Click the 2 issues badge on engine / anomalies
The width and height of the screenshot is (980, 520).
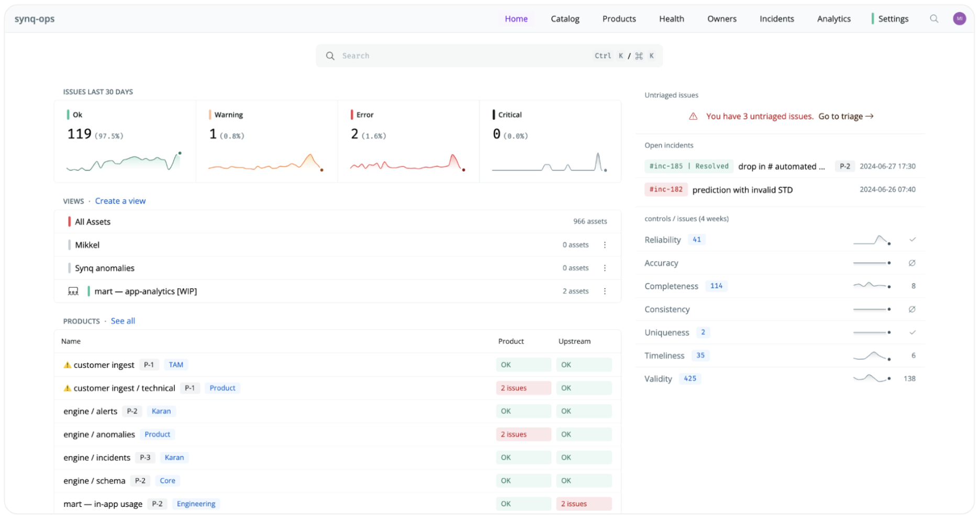(x=523, y=434)
